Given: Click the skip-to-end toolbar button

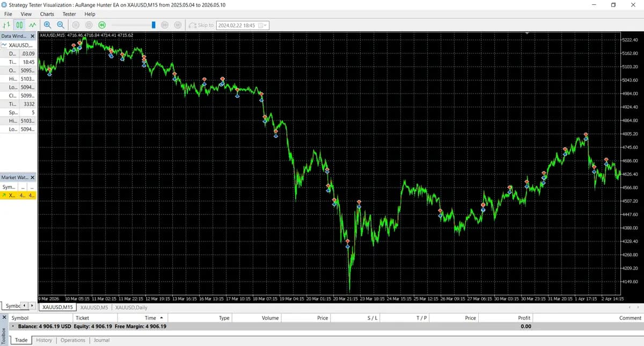Looking at the screenshot, I should tap(178, 25).
